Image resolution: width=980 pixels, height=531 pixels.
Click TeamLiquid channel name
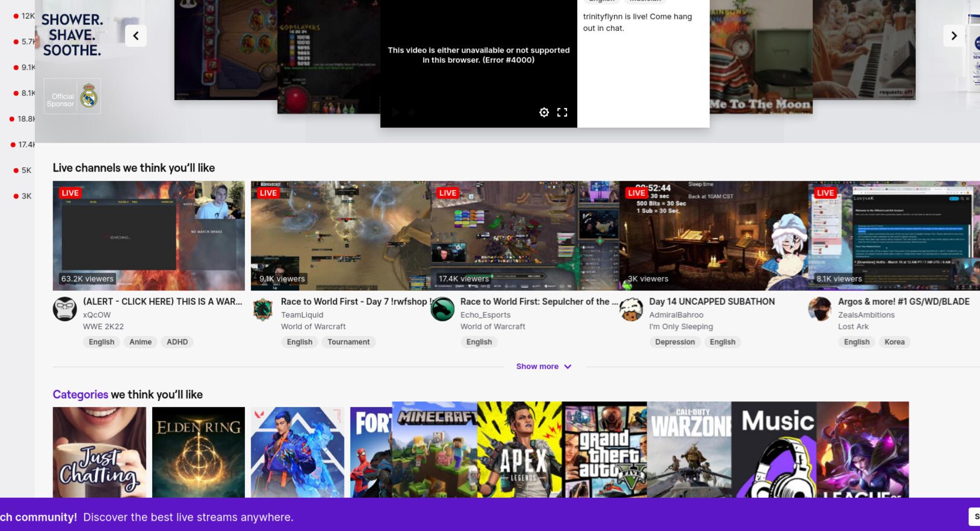302,315
